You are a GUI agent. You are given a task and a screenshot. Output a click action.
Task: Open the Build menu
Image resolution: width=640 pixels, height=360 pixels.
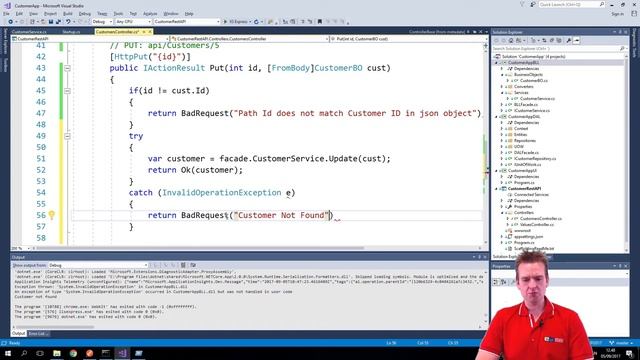coord(68,14)
